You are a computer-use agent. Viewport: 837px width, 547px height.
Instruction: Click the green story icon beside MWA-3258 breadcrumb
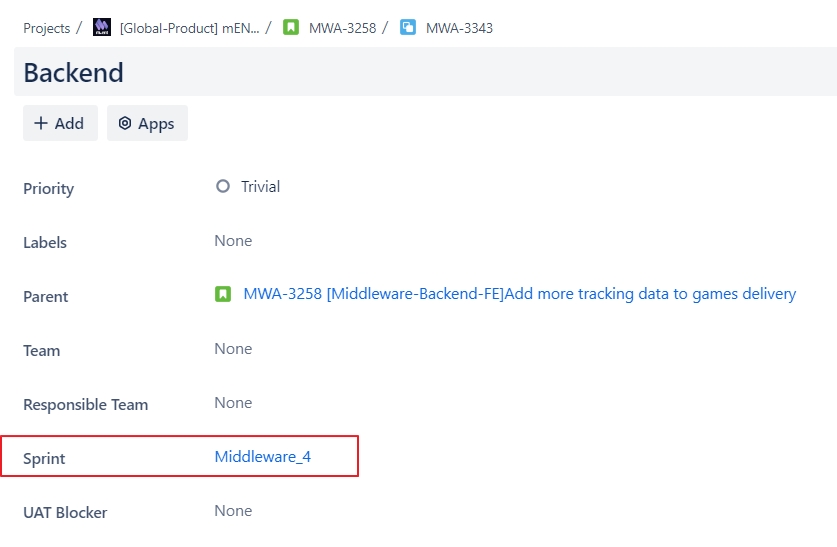coord(291,27)
